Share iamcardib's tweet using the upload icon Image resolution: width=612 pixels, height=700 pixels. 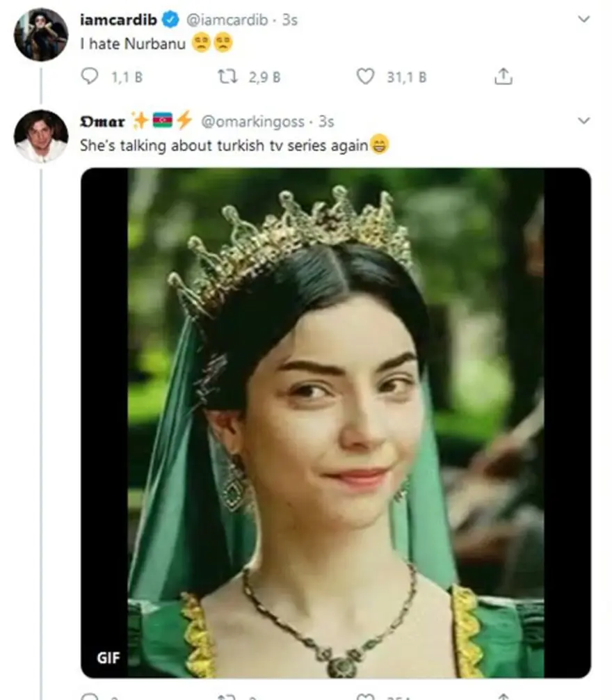pyautogui.click(x=503, y=77)
